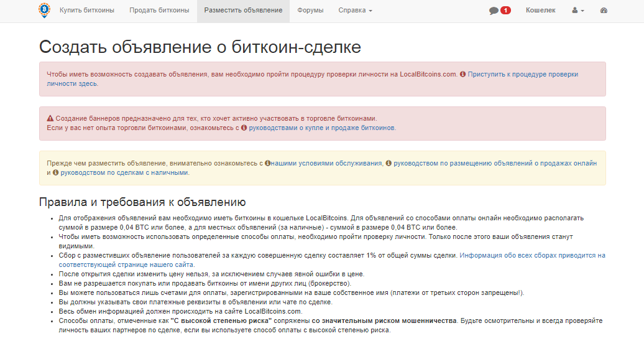
Task: Open the dashboard gauge icon
Action: pos(604,11)
